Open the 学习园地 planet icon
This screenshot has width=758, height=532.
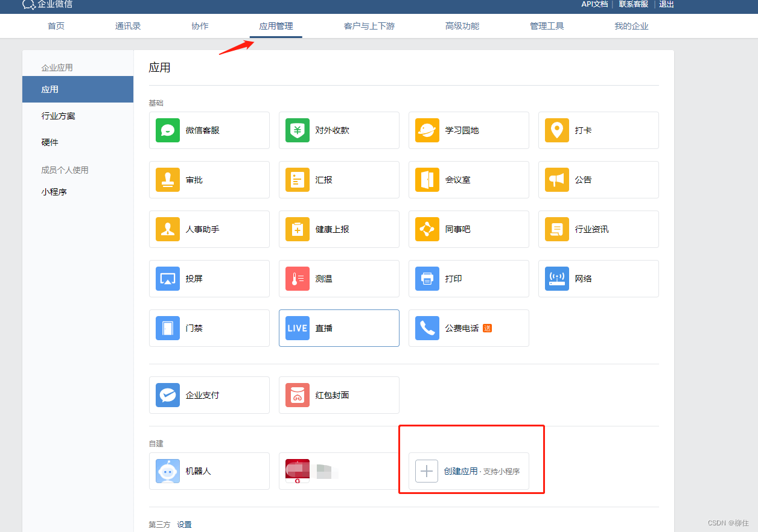click(x=427, y=130)
